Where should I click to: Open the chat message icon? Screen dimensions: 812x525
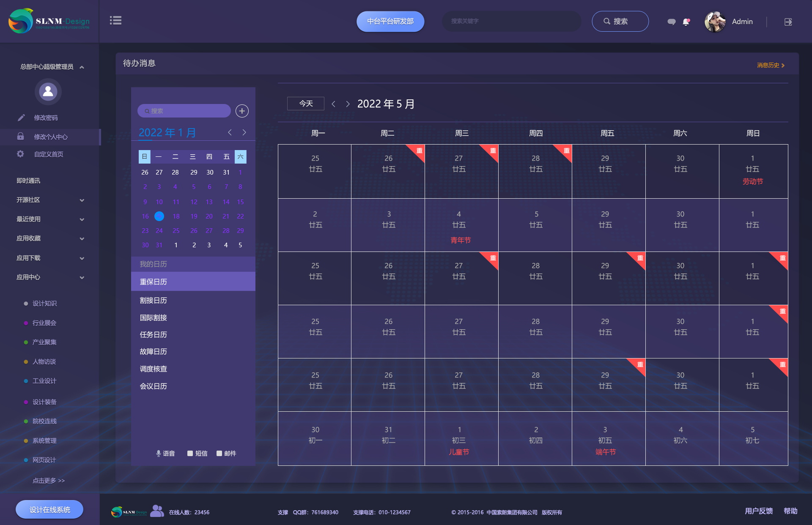671,22
